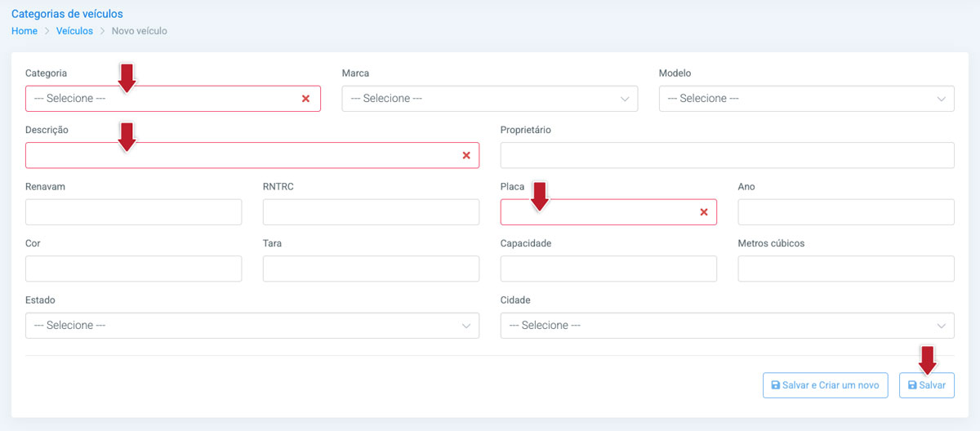
Task: Click the Ano input box
Action: 846,212
